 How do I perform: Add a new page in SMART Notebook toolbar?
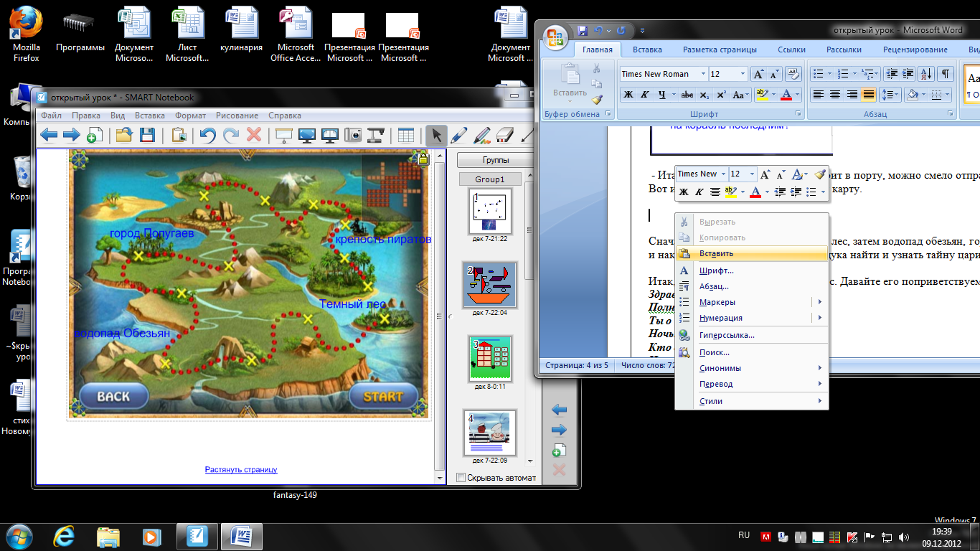[x=95, y=135]
